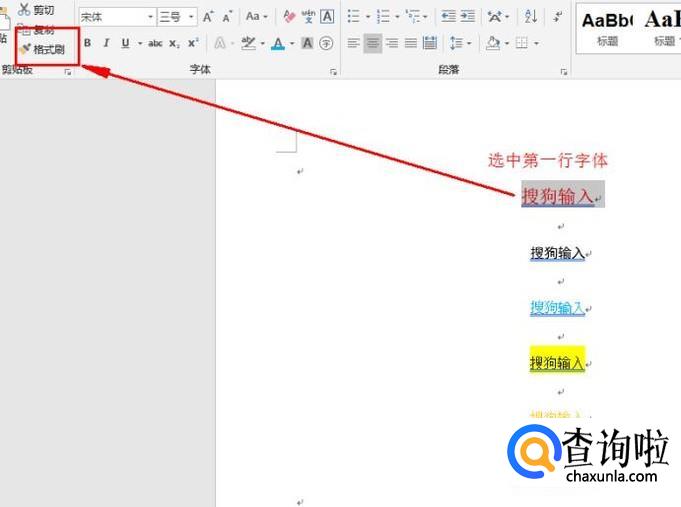Increase font size with the larger A

click(x=208, y=17)
